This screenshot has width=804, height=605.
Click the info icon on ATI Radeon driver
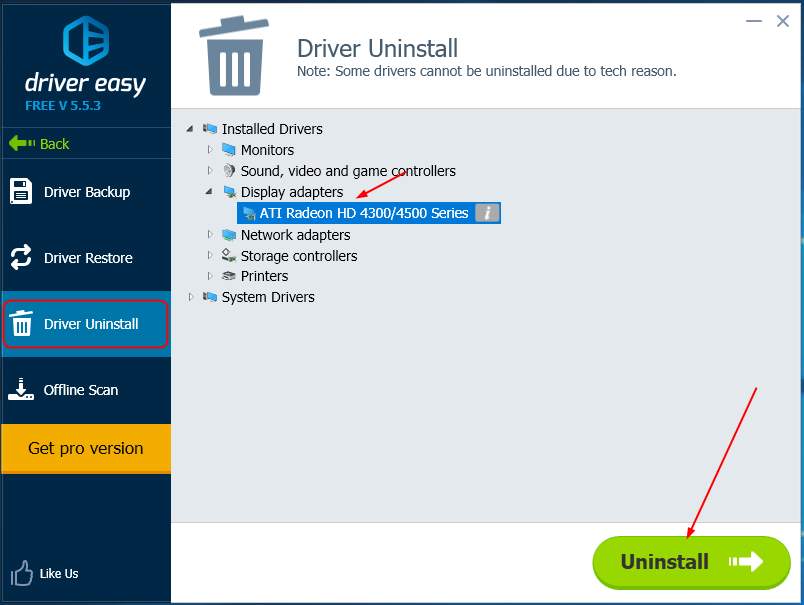[x=489, y=212]
